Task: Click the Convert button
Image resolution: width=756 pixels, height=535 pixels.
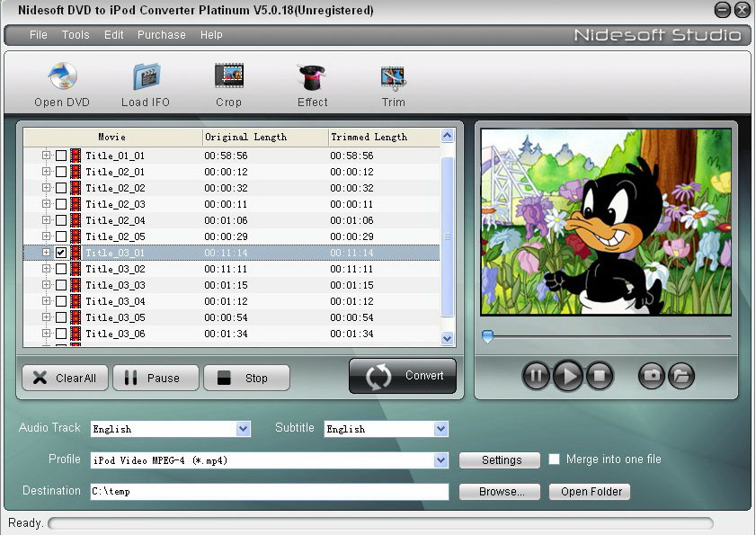Action: (403, 376)
